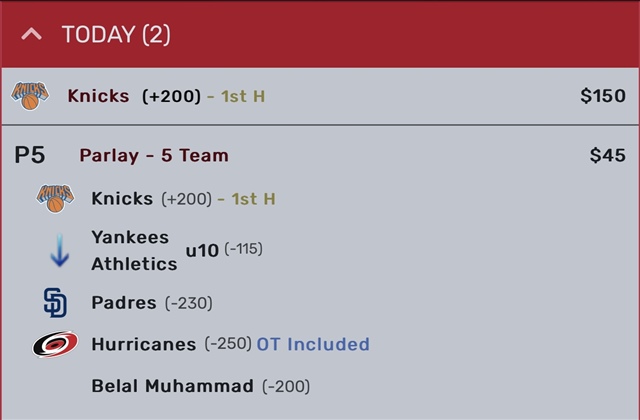The width and height of the screenshot is (640, 420).
Task: Open the Hurricanes (-250) leg
Action: 171,344
